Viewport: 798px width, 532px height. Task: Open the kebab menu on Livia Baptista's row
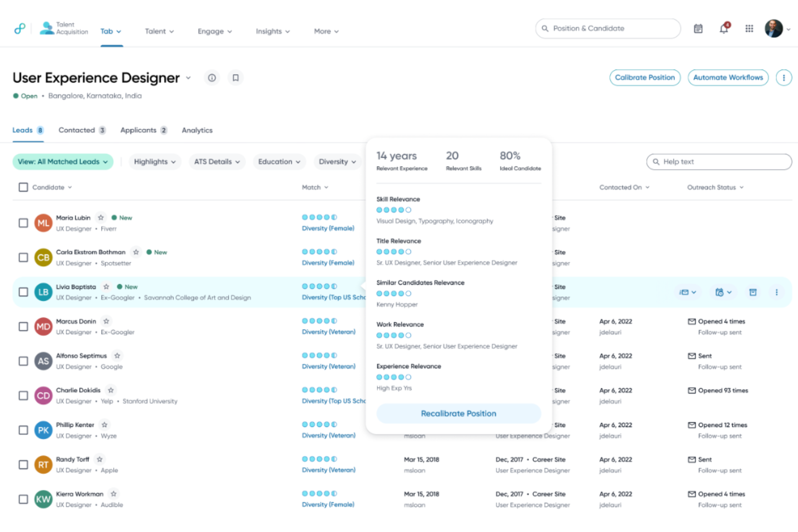click(776, 292)
